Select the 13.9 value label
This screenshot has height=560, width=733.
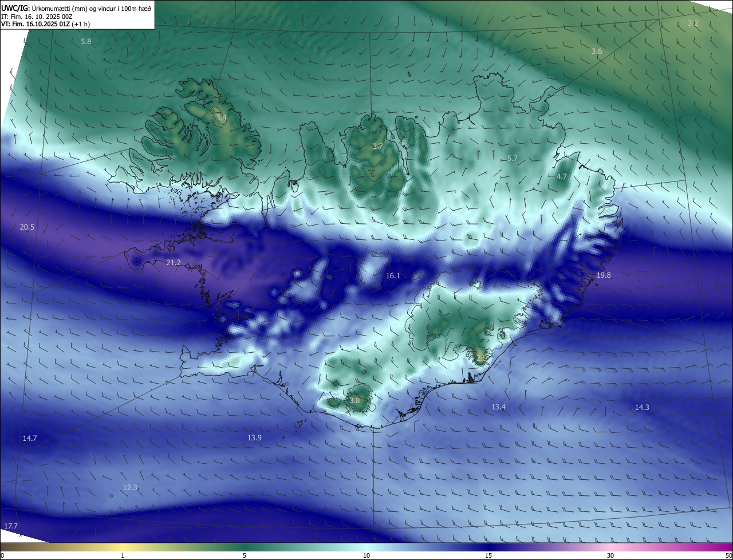click(254, 438)
